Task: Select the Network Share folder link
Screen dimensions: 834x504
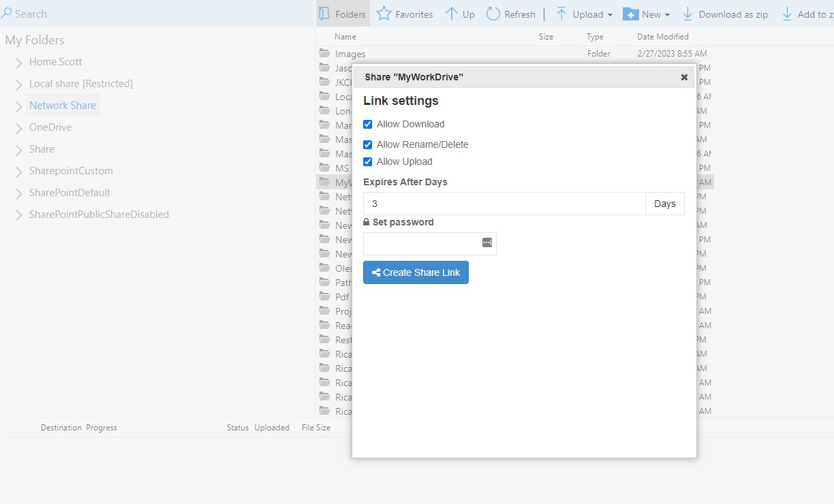Action: click(63, 106)
